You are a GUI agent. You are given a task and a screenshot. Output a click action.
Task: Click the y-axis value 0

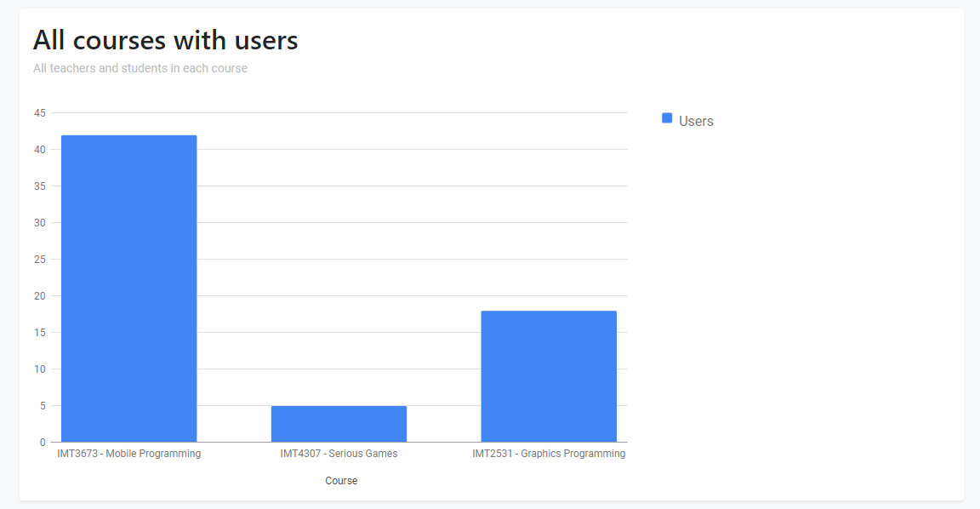point(43,442)
